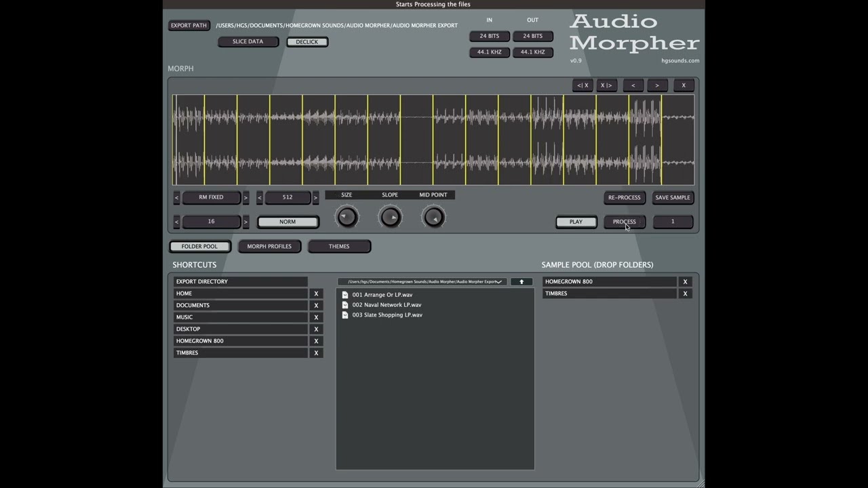Select the HOME shortcut

coord(241,293)
